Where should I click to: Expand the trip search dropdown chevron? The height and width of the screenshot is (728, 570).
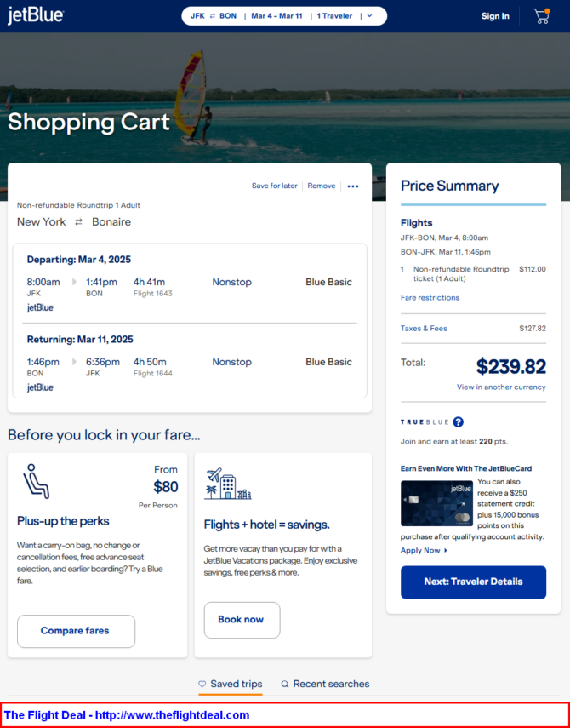tap(369, 16)
